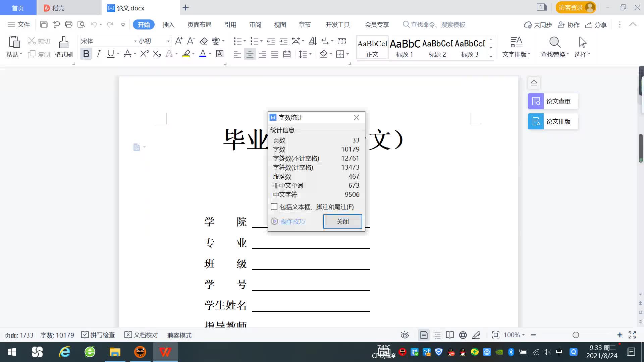Image resolution: width=644 pixels, height=362 pixels.
Task: Toggle 拼写检查 in status bar
Action: [98, 335]
